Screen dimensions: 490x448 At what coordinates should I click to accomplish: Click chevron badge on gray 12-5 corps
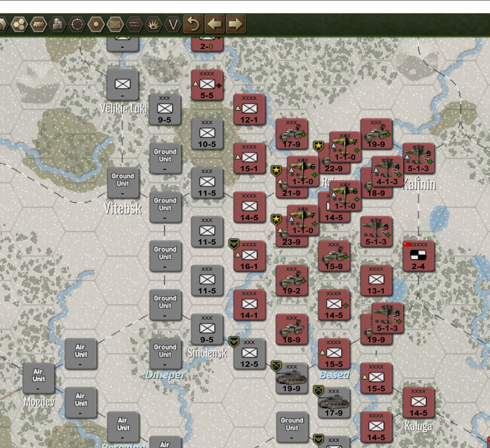coord(234,342)
